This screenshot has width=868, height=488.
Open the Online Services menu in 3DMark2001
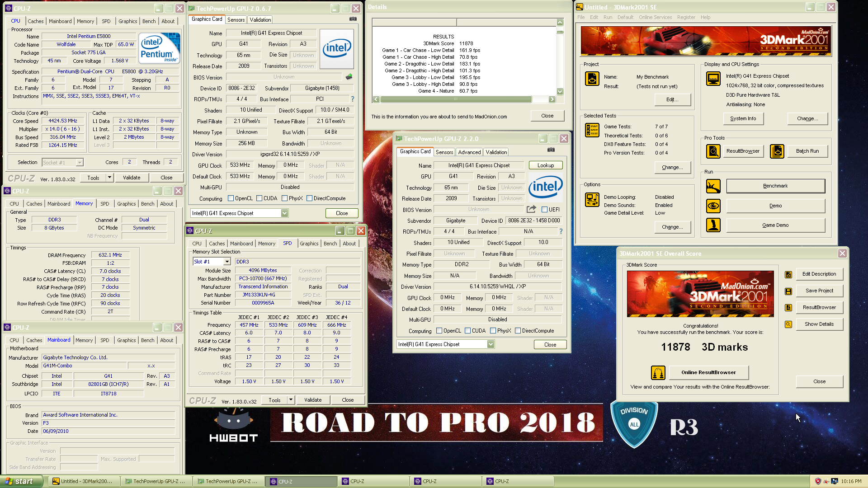click(x=655, y=17)
